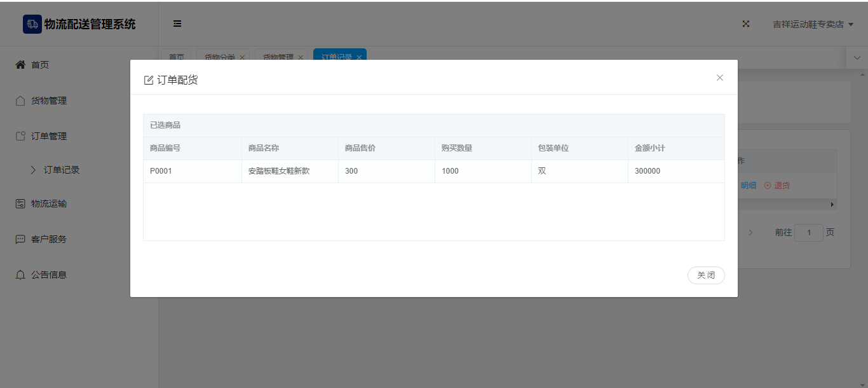Expand the 订单管理 sidebar menu
868x388 pixels.
pyautogui.click(x=48, y=136)
